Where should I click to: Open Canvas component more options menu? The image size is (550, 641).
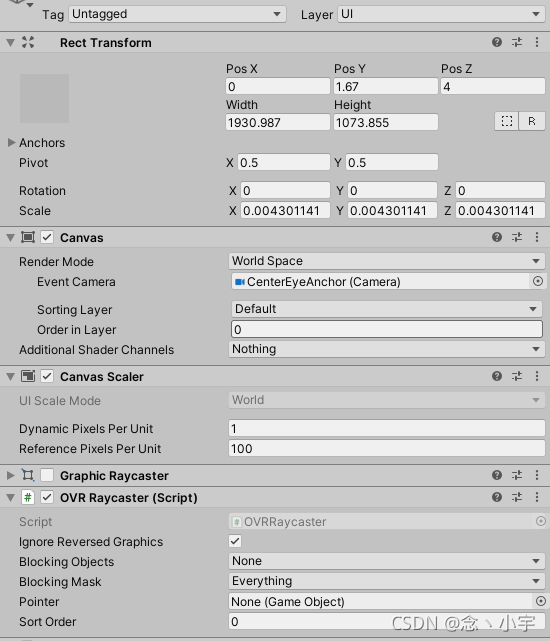click(537, 237)
